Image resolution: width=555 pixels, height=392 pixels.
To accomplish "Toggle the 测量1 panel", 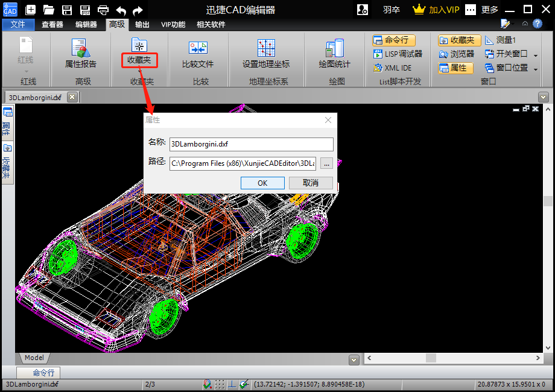I will (501, 40).
